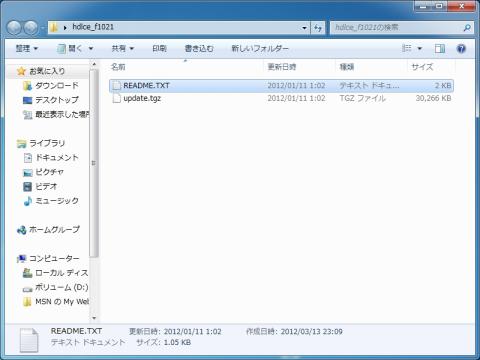This screenshot has height=360, width=480.
Task: Click the ホームグループ icon
Action: pos(22,230)
